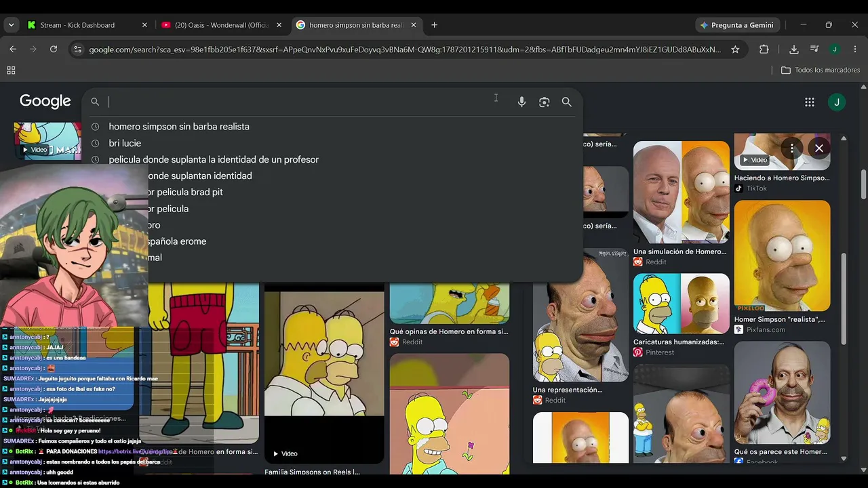Open 'Haciendo a Homero Simpso...' TikTok result
This screenshot has height=488, width=868.
(782, 178)
